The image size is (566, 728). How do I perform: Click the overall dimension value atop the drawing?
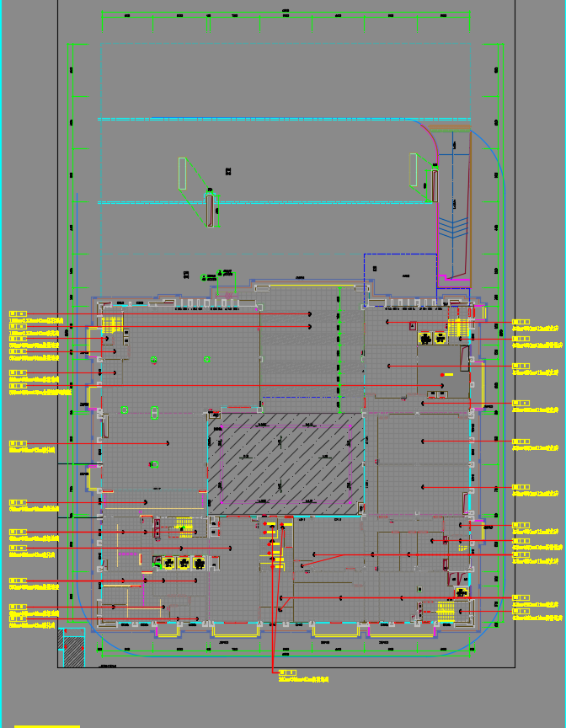coord(286,10)
